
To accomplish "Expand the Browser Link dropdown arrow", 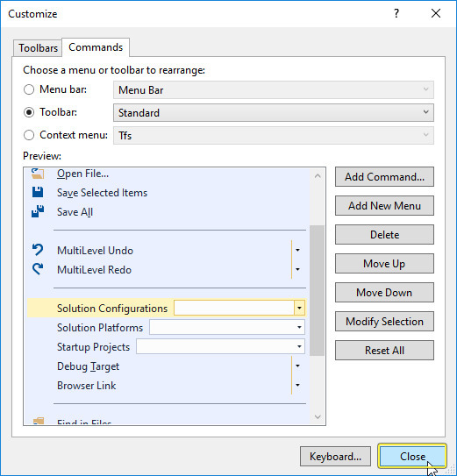I will [x=297, y=385].
